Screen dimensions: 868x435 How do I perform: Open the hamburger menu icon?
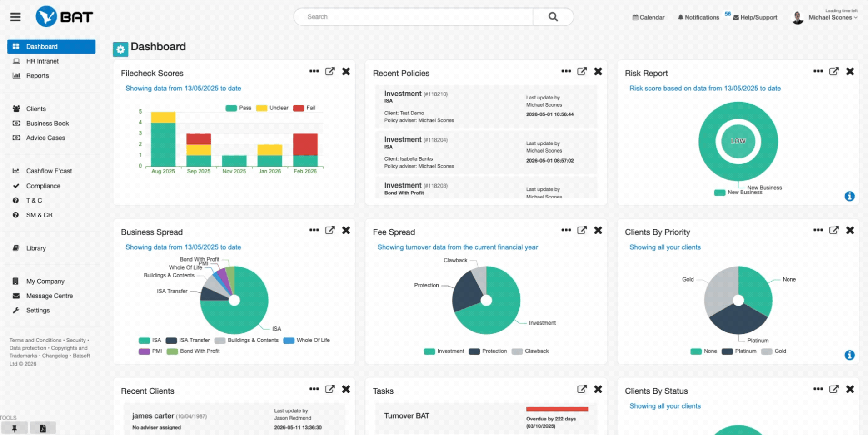[15, 17]
